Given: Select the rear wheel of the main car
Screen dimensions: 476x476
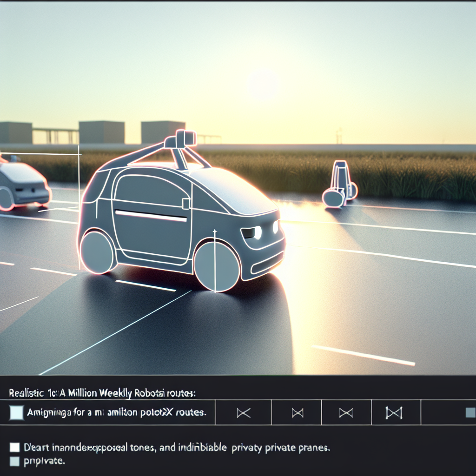Looking at the screenshot, I should [x=97, y=251].
